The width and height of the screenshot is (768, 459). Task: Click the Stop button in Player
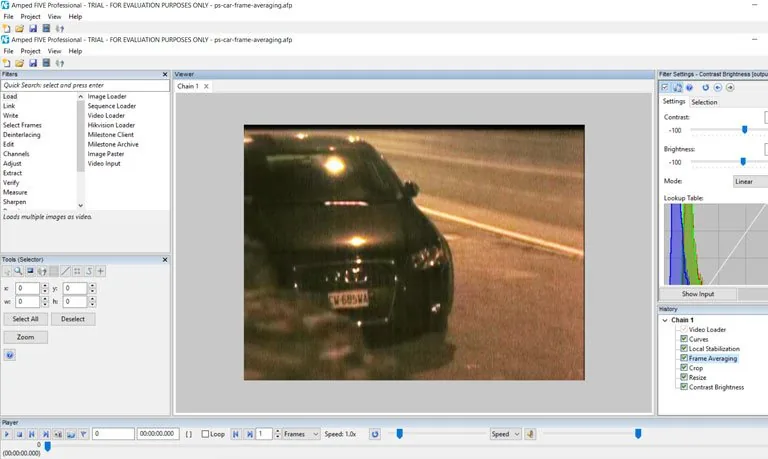[x=20, y=434]
